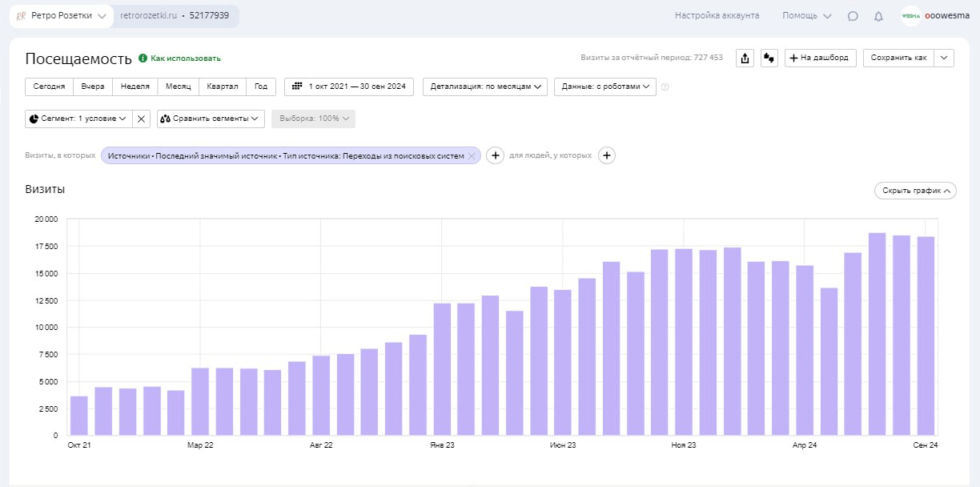Open the ooowesma account avatar

point(910,16)
